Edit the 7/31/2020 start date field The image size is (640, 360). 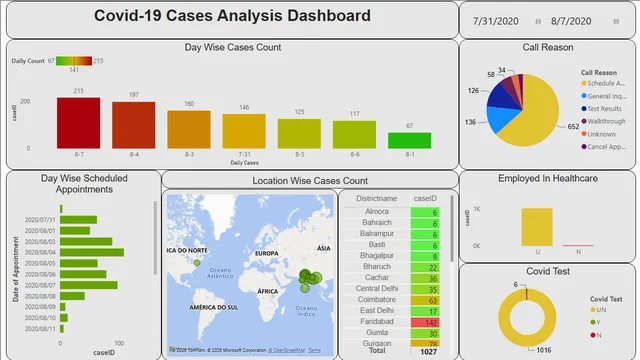[x=496, y=21]
